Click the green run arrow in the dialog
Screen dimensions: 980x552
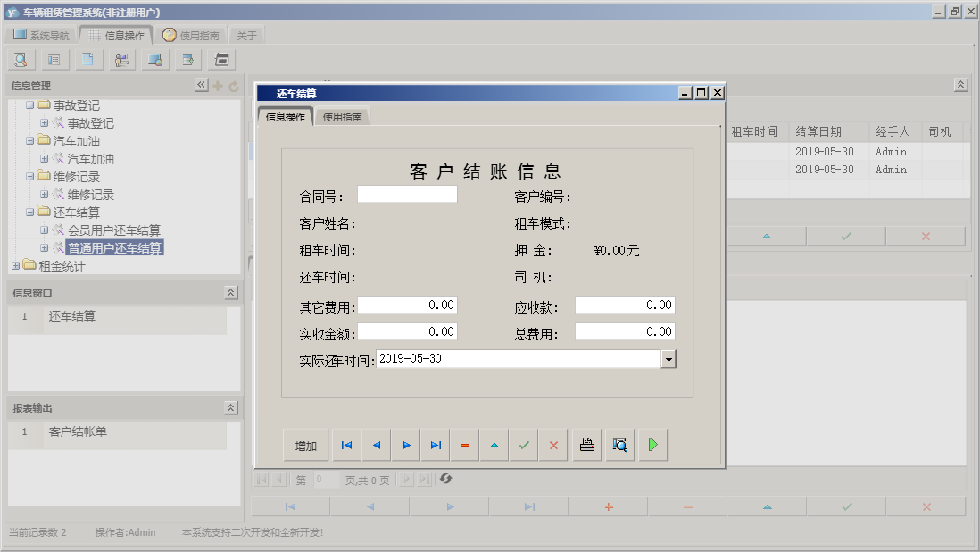[x=652, y=444]
